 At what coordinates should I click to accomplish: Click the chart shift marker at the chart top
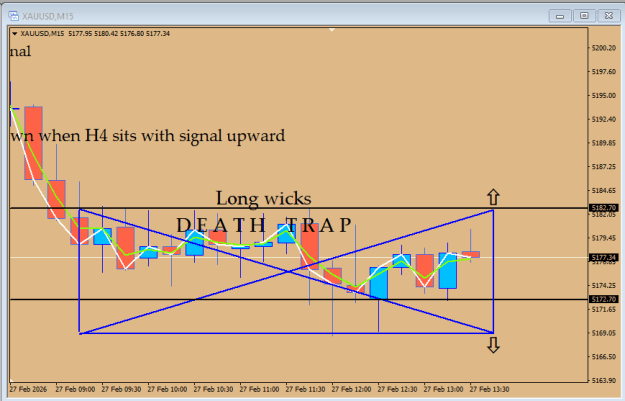pyautogui.click(x=332, y=29)
